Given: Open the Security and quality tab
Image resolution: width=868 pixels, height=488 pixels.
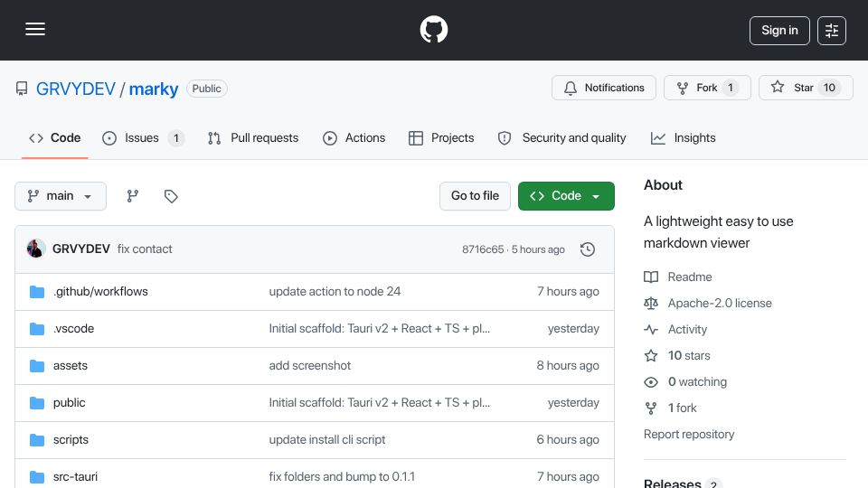Looking at the screenshot, I should click(x=561, y=137).
